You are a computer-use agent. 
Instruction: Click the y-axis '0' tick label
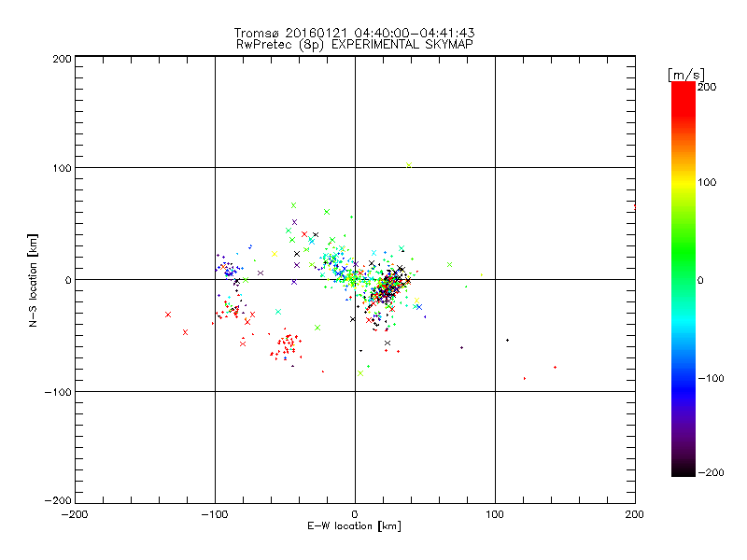point(68,280)
